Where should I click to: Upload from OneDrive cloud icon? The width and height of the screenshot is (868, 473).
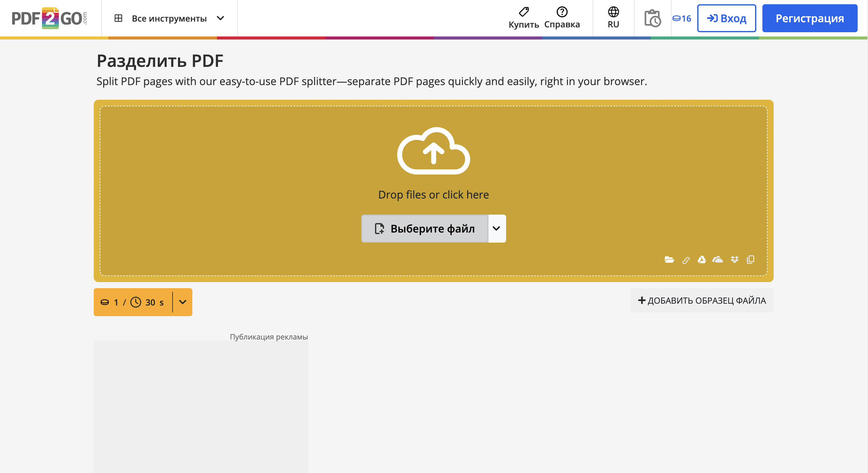coord(718,260)
